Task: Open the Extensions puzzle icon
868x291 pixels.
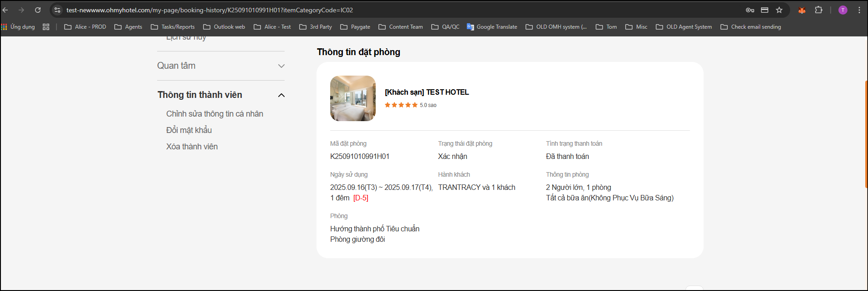Action: pyautogui.click(x=818, y=10)
